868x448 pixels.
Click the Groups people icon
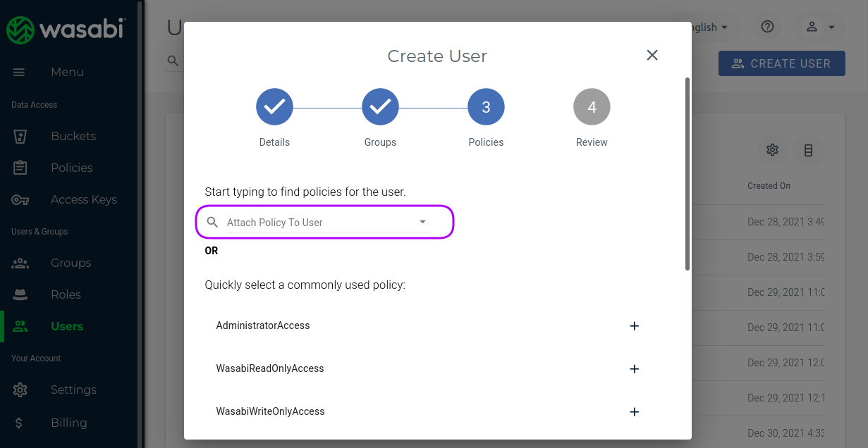(x=20, y=263)
